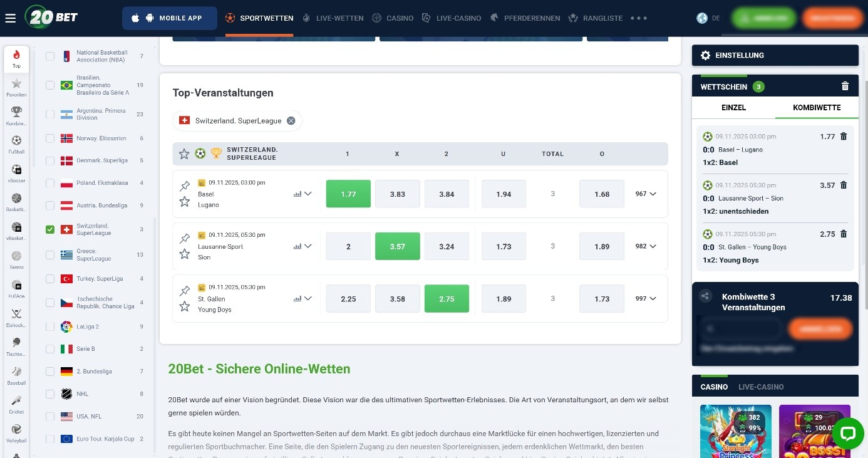This screenshot has width=868, height=458.
Task: Favorite the St. Gallen vs Young Boys match
Action: click(x=184, y=306)
